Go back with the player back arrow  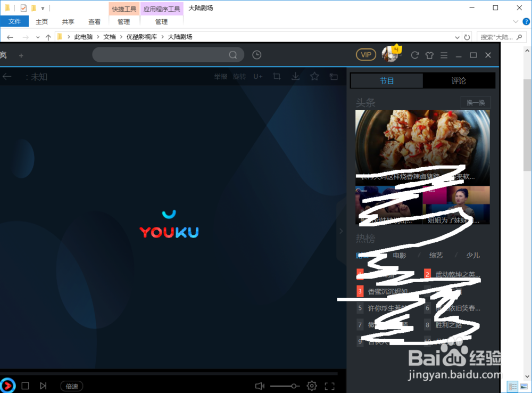(7, 77)
